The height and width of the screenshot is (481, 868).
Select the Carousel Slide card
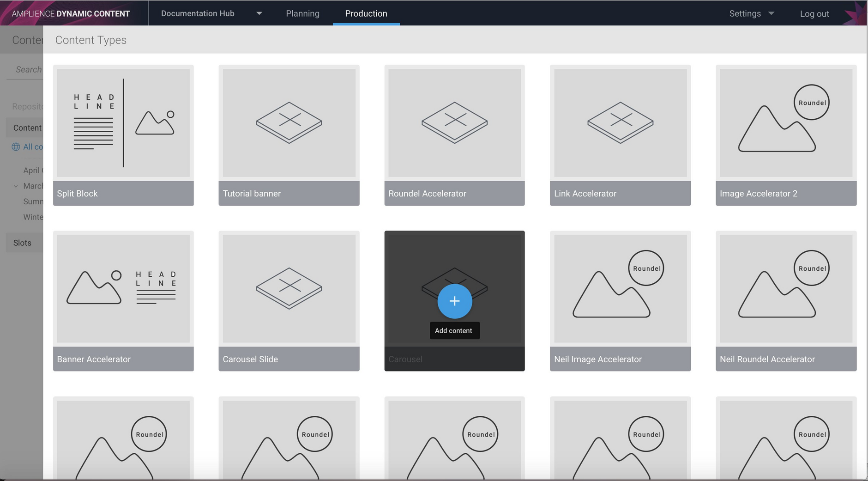coord(289,301)
